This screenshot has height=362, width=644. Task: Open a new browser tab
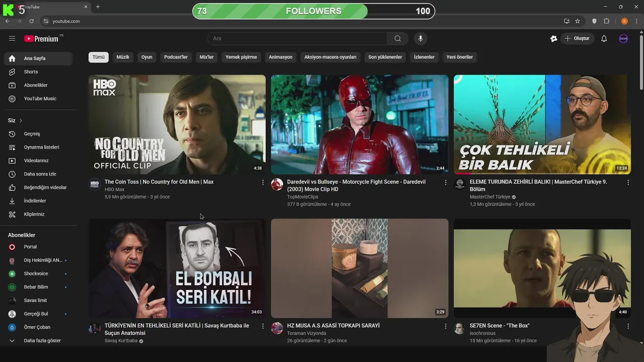[x=98, y=7]
